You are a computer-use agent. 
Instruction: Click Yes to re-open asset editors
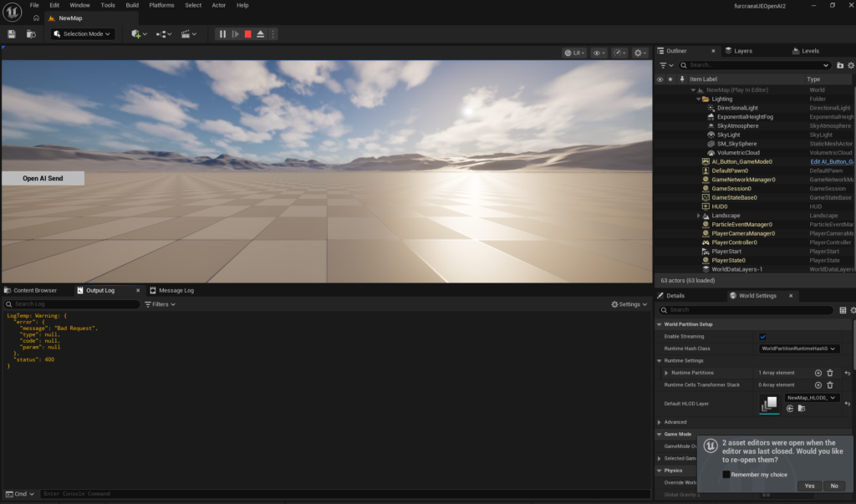tap(808, 486)
